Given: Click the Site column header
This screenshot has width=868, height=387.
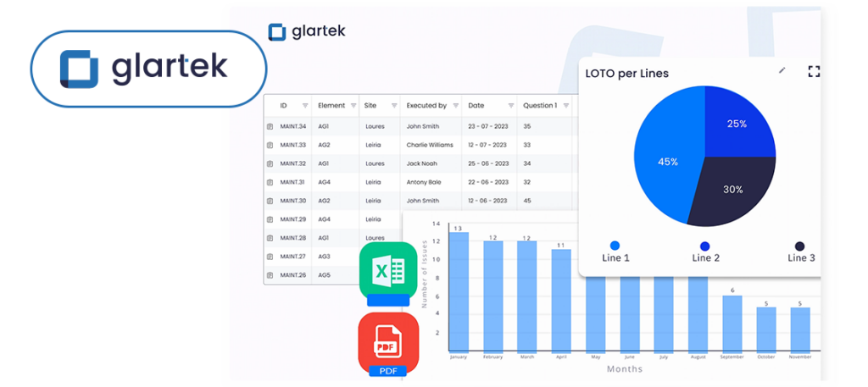Looking at the screenshot, I should pyautogui.click(x=370, y=106).
